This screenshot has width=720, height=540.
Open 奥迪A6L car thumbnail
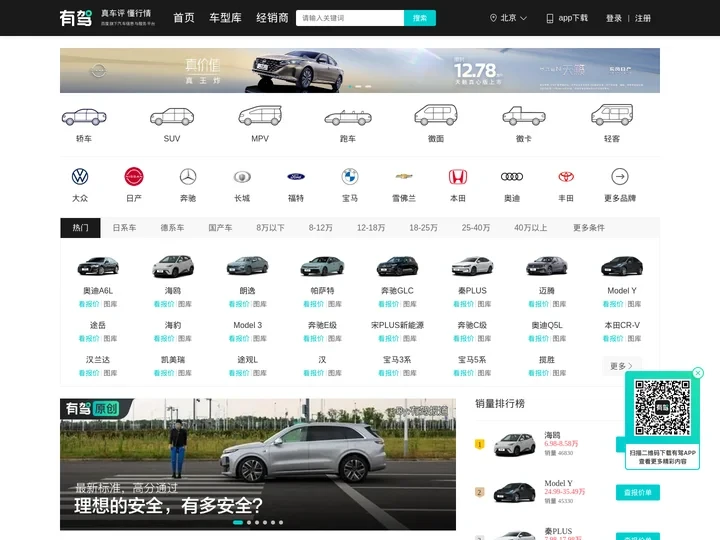click(98, 266)
